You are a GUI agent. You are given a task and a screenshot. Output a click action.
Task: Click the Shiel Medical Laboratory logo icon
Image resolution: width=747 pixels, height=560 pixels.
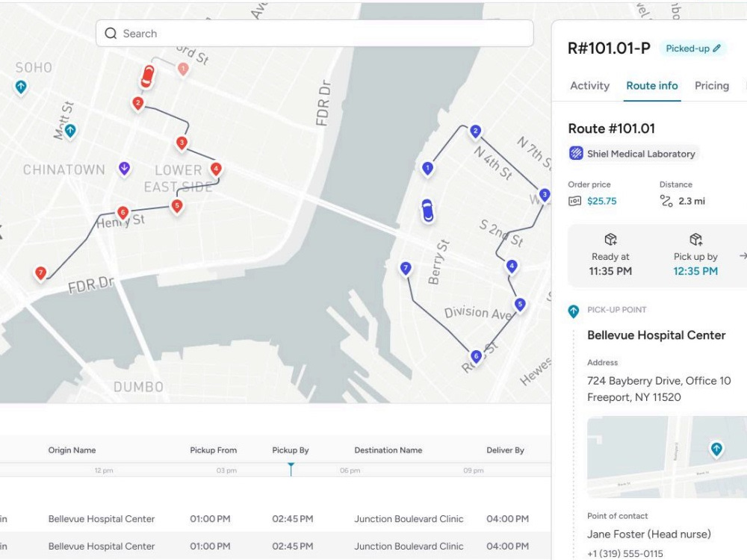click(x=576, y=153)
